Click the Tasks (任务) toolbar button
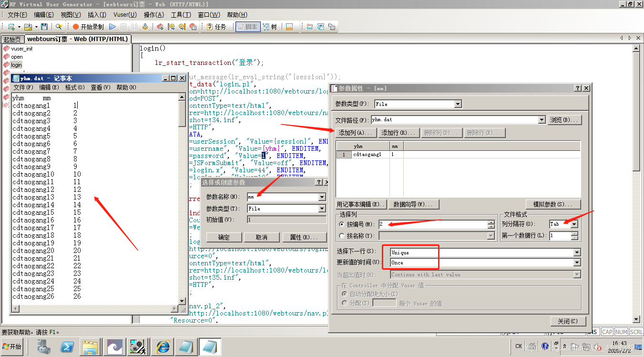Viewport: 644px width, 357px height. (217, 27)
